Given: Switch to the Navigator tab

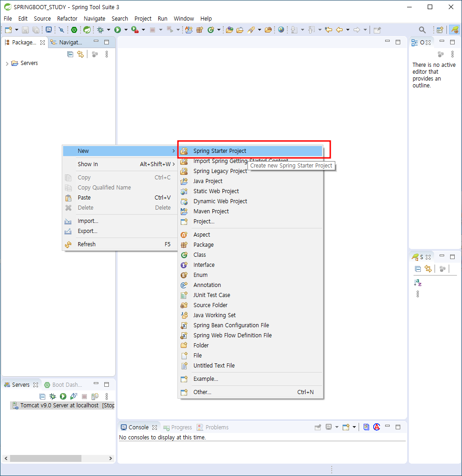Looking at the screenshot, I should click(x=67, y=43).
